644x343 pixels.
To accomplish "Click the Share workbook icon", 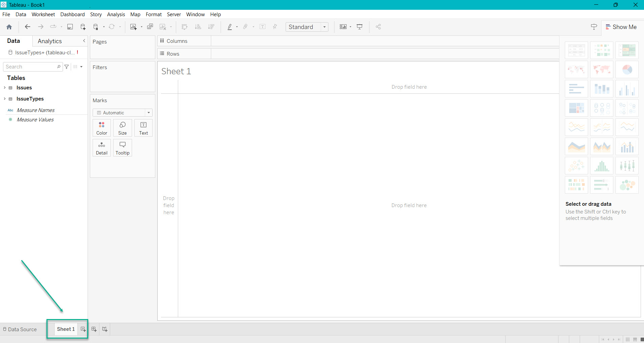I will pos(378,27).
